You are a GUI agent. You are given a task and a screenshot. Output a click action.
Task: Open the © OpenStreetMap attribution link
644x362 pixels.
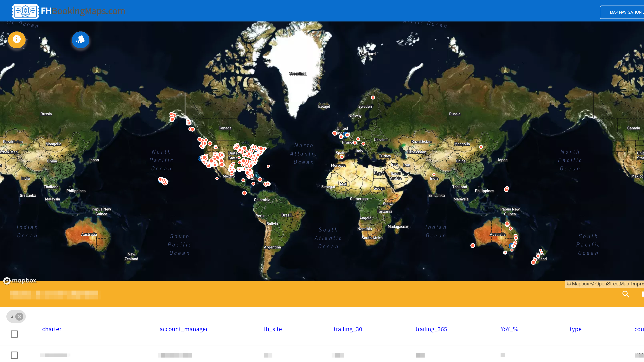610,284
